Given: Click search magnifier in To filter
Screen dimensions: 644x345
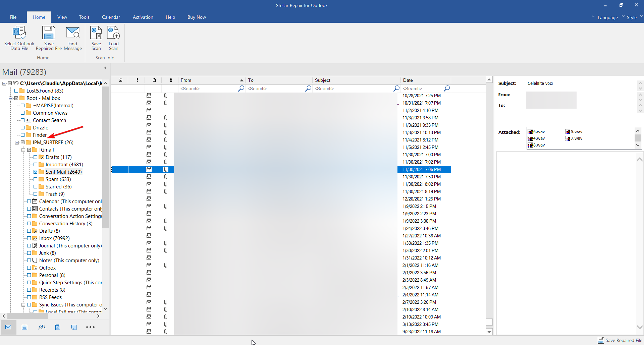Looking at the screenshot, I should 308,89.
